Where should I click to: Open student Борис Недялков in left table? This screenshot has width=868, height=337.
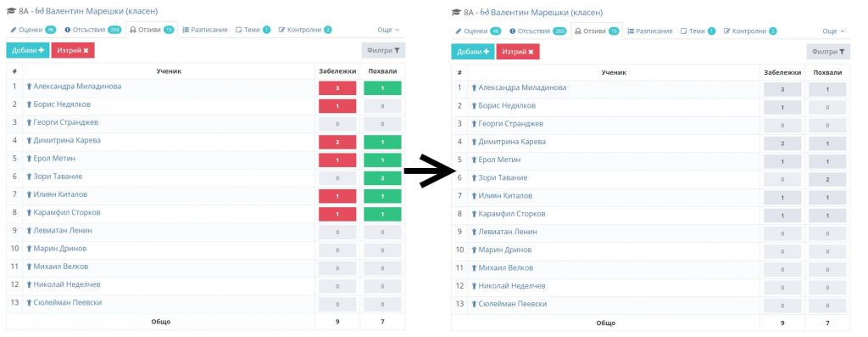(x=62, y=104)
